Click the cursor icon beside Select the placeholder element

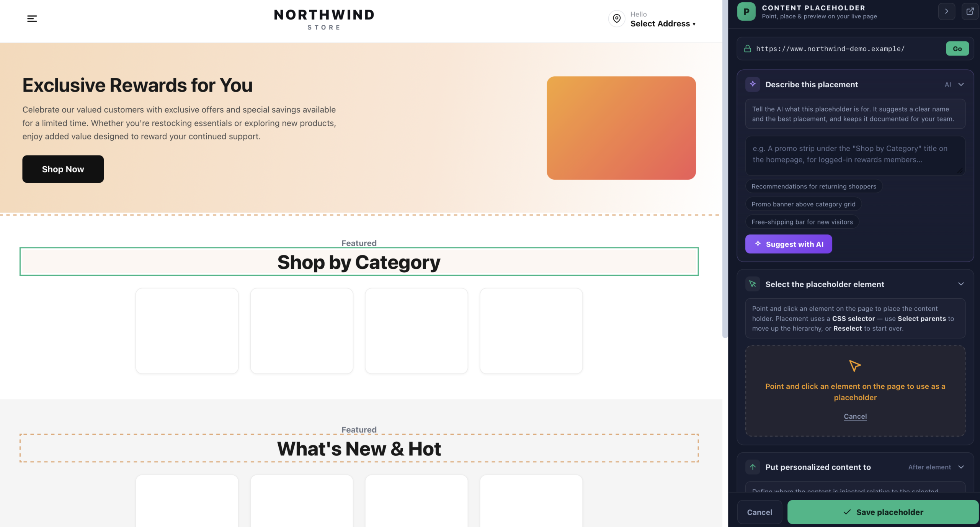(753, 284)
